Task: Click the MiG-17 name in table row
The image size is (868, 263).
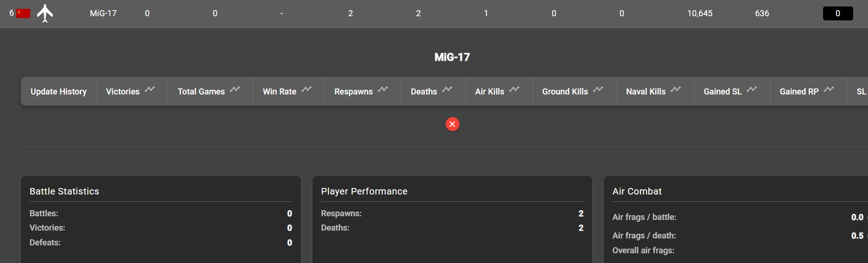Action: 103,13
